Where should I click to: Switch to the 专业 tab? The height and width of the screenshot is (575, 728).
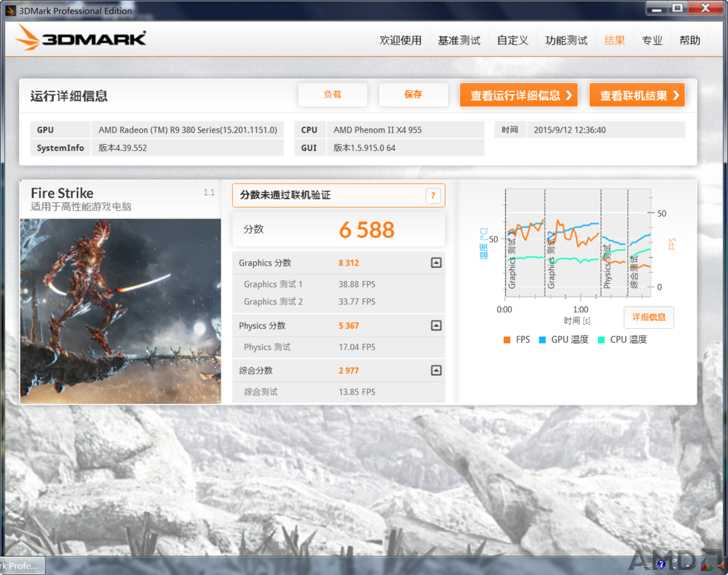click(652, 40)
